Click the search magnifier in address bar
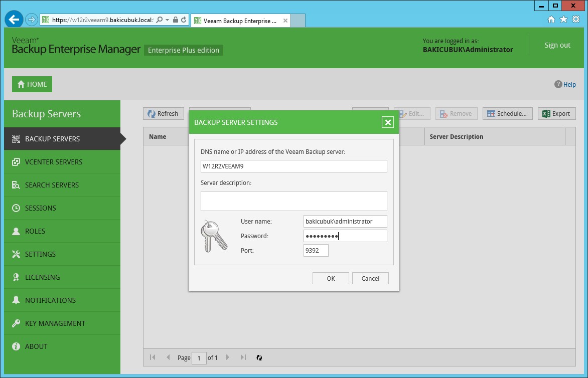Image resolution: width=588 pixels, height=378 pixels. (x=160, y=20)
